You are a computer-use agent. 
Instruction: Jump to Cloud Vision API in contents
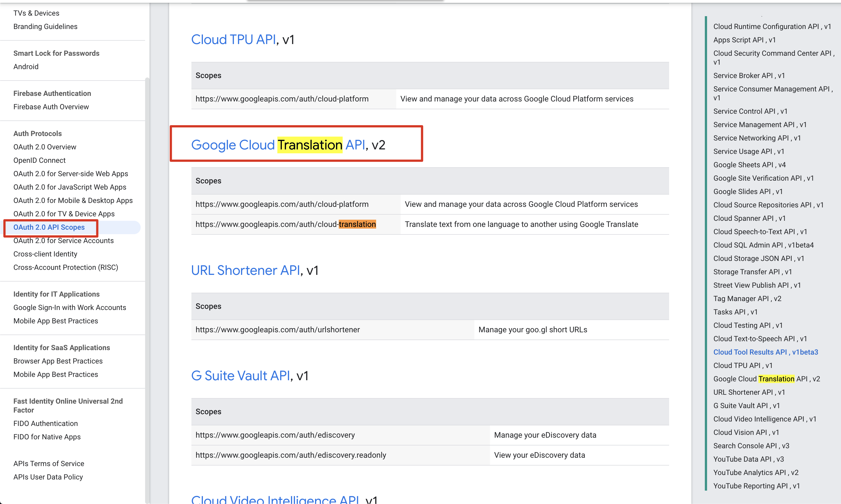(746, 432)
